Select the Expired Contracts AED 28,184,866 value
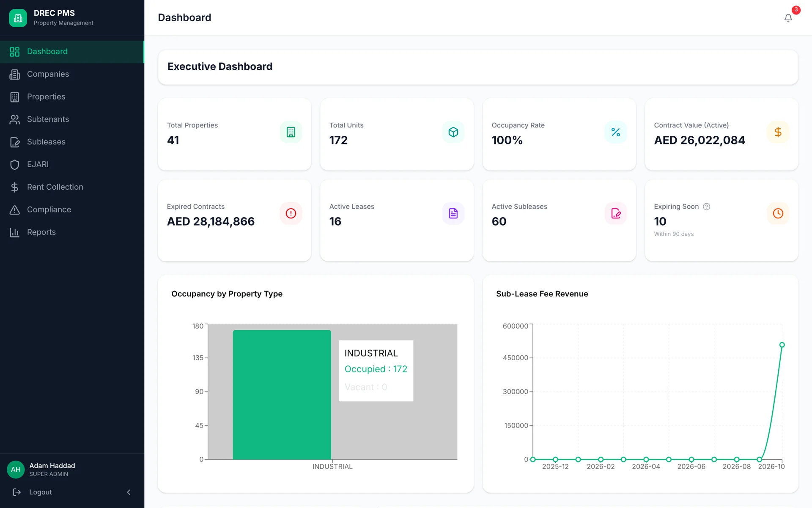 (211, 221)
